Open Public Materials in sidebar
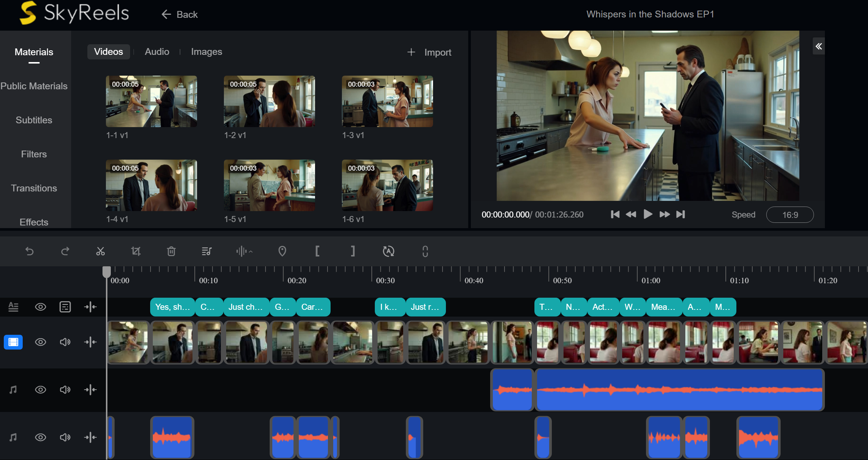The image size is (868, 460). point(34,86)
